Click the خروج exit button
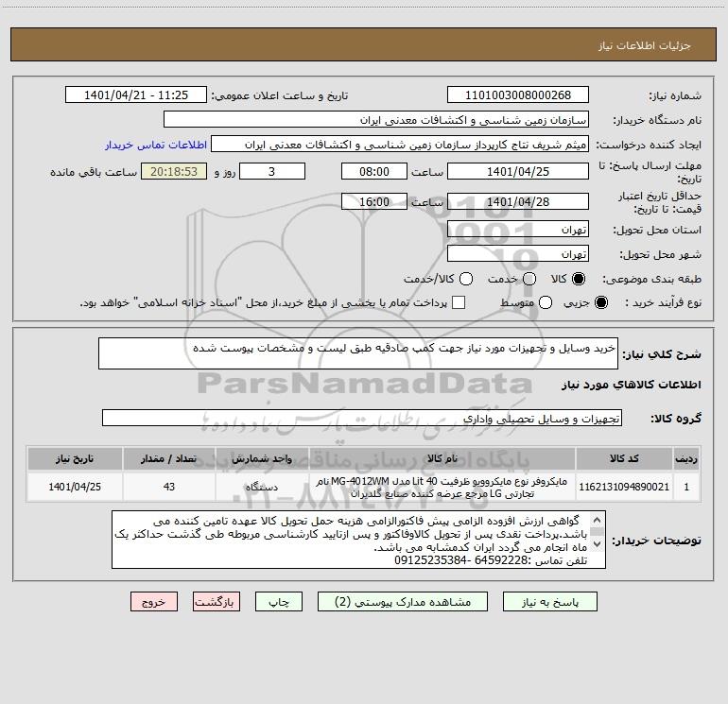 click(x=154, y=602)
